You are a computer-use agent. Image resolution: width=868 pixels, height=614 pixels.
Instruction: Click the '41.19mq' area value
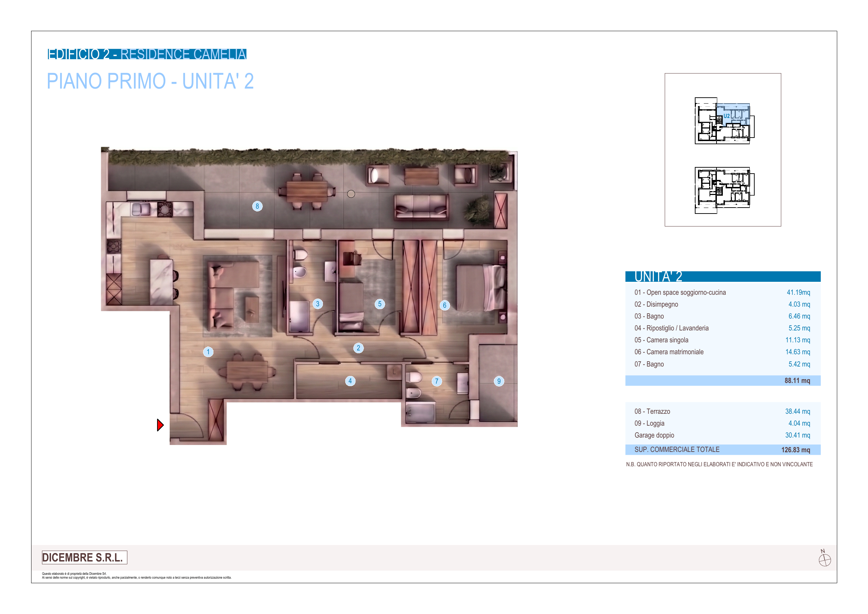pyautogui.click(x=798, y=292)
